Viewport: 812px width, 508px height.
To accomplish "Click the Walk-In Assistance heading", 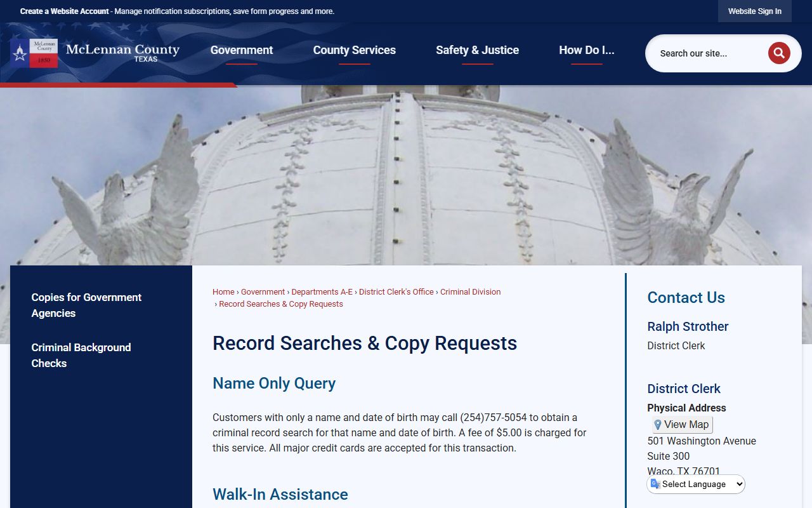I will click(280, 495).
